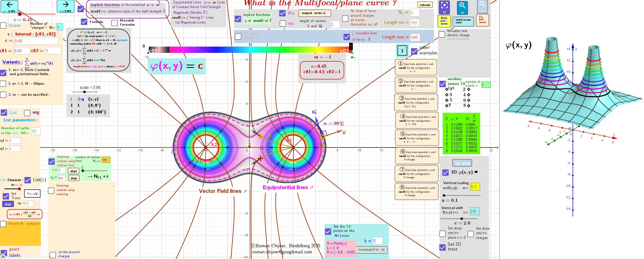The height and width of the screenshot is (259, 644).
Task: Uncheck movable lines of force checkbox
Action: (346, 37)
